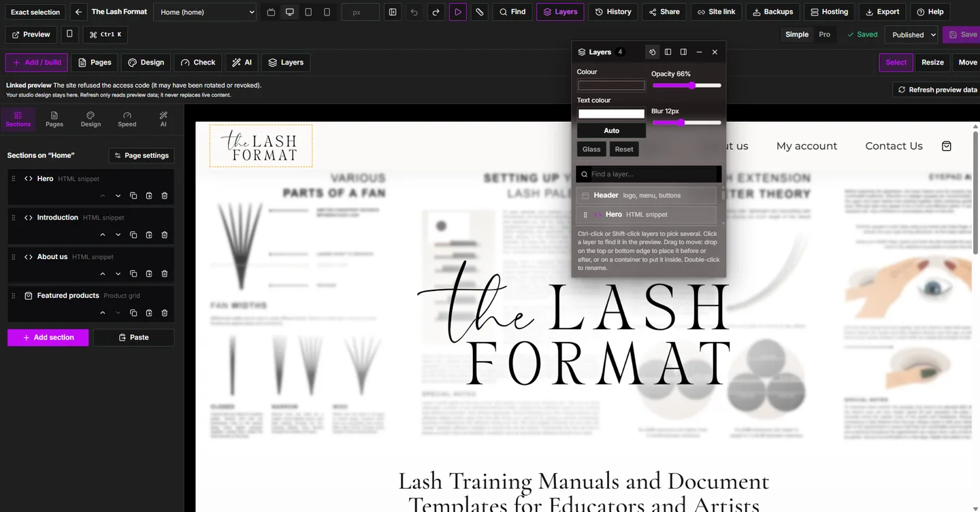Undo the last change

point(414,12)
